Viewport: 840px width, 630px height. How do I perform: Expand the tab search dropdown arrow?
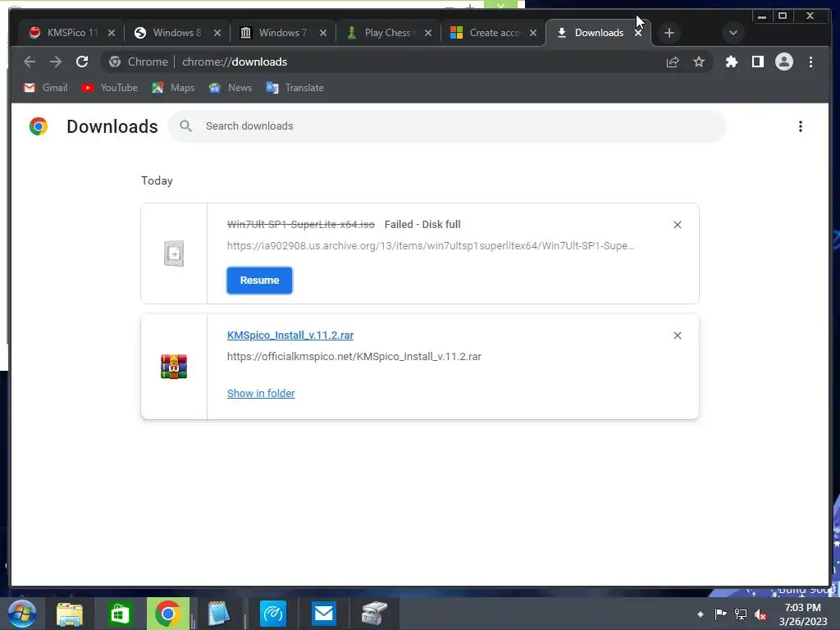[x=733, y=33]
